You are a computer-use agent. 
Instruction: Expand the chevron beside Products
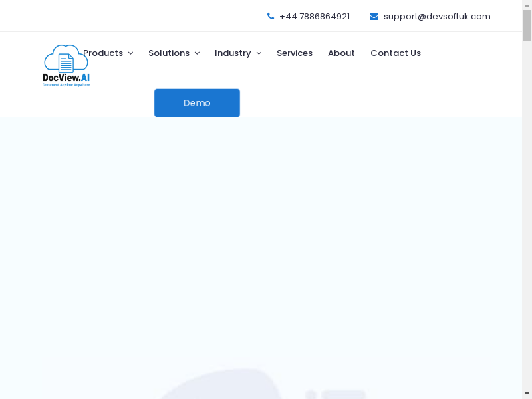click(x=131, y=53)
